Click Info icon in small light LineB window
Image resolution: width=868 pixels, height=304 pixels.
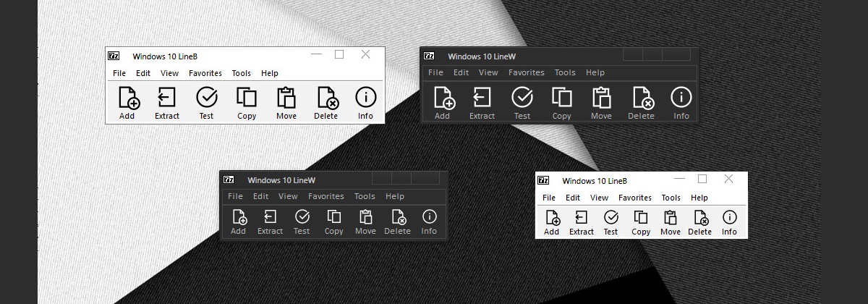click(x=729, y=217)
